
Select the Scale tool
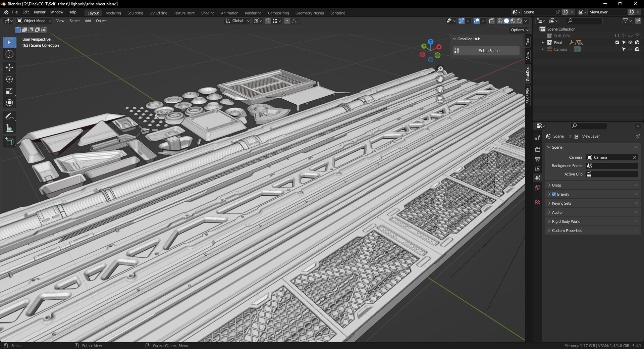tap(9, 91)
